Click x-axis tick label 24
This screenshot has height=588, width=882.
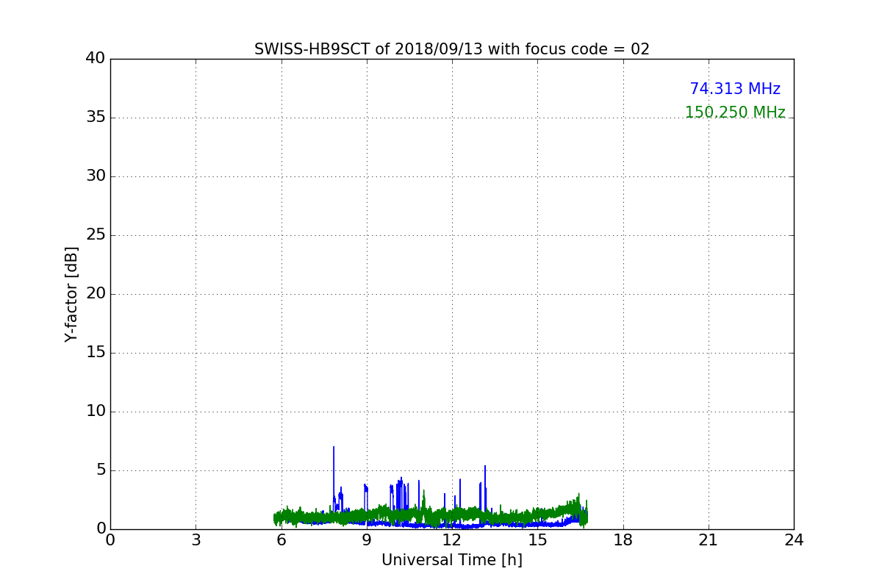[x=794, y=540]
